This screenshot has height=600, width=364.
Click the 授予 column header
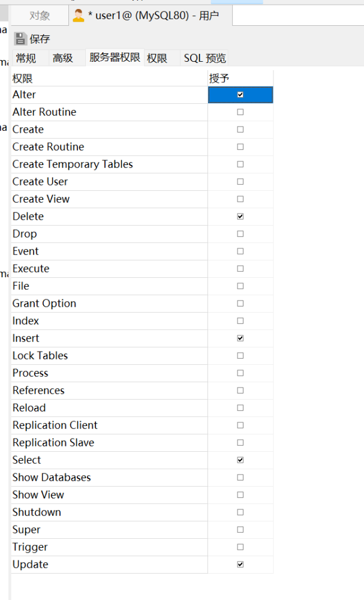click(219, 78)
